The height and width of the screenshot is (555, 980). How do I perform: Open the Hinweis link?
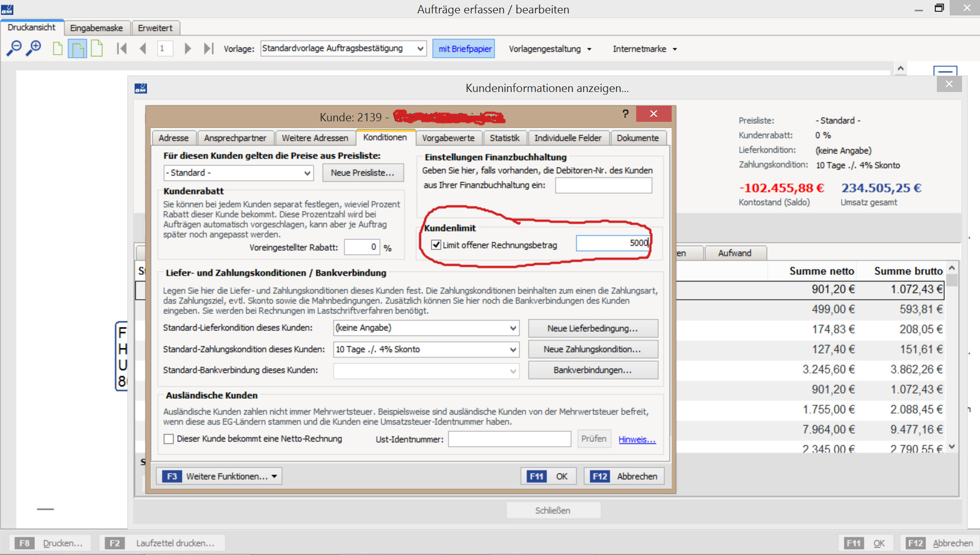click(x=637, y=439)
